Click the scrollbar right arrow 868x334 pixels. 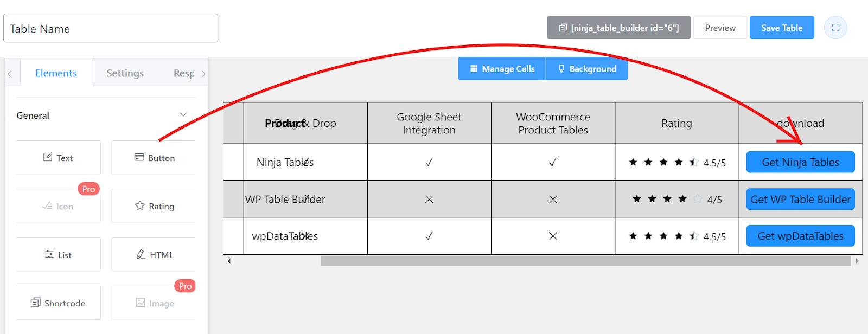tap(857, 261)
